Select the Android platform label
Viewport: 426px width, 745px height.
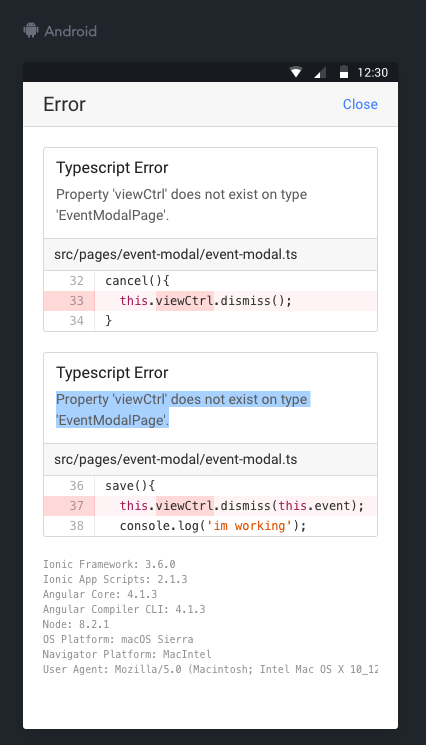tap(70, 31)
